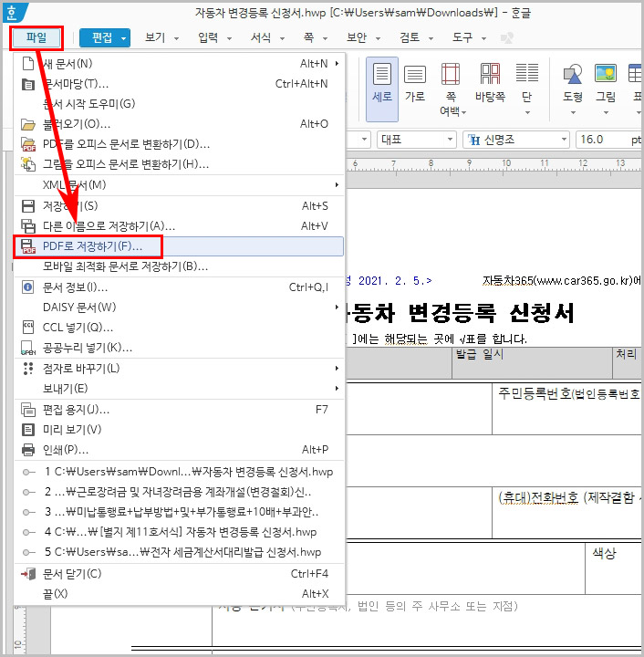644x657 pixels.
Task: Open the 서식 menu
Action: [267, 37]
